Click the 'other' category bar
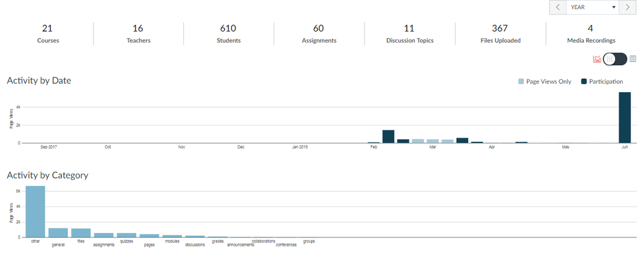This screenshot has width=644, height=269. (x=35, y=212)
